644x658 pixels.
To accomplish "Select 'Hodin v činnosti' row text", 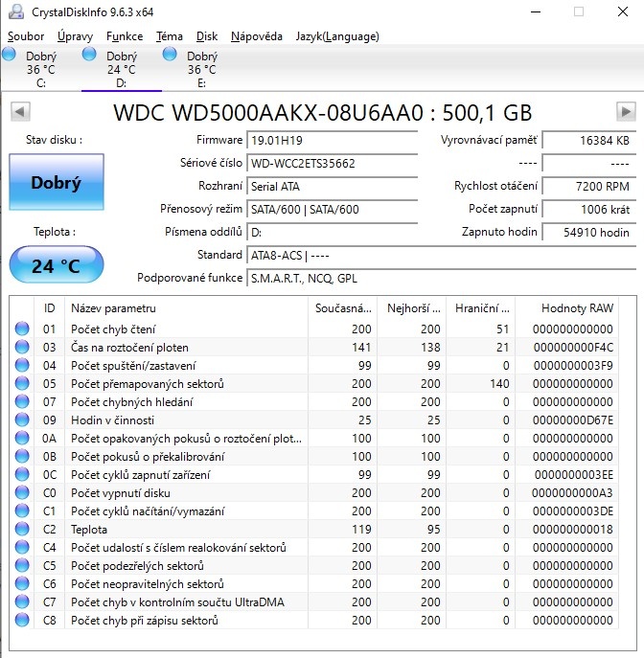I will coord(112,420).
